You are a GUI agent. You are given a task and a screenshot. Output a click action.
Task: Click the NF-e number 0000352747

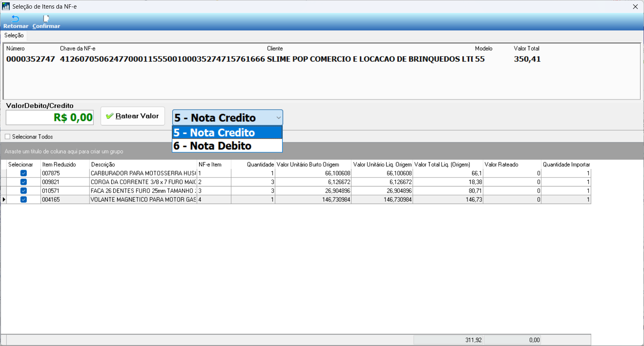pos(30,59)
